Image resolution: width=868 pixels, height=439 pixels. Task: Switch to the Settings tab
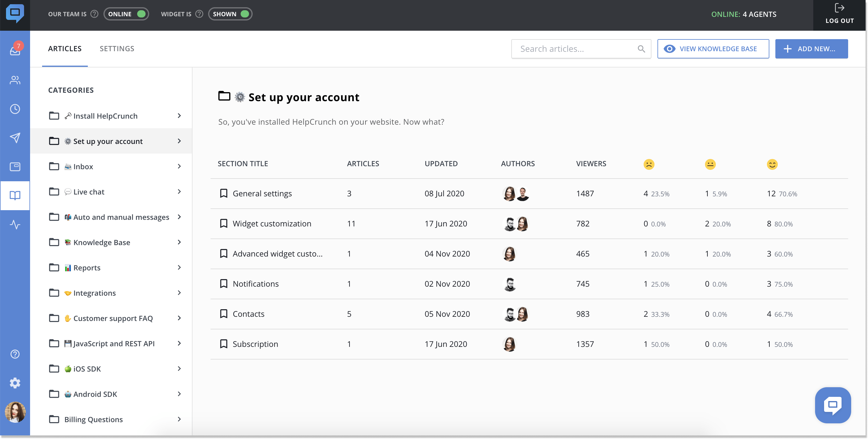[x=117, y=48]
